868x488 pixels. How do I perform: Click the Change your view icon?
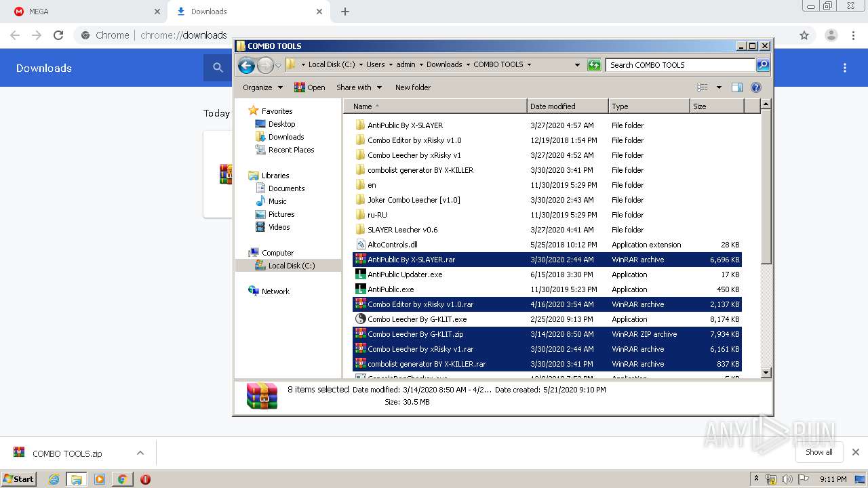coord(703,87)
